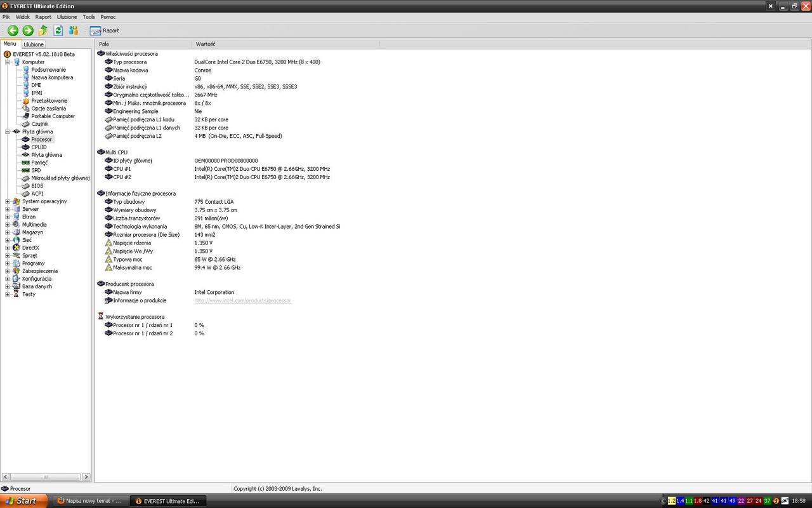The height and width of the screenshot is (508, 812).
Task: Open the intel.com/products/processor link
Action: click(x=242, y=300)
